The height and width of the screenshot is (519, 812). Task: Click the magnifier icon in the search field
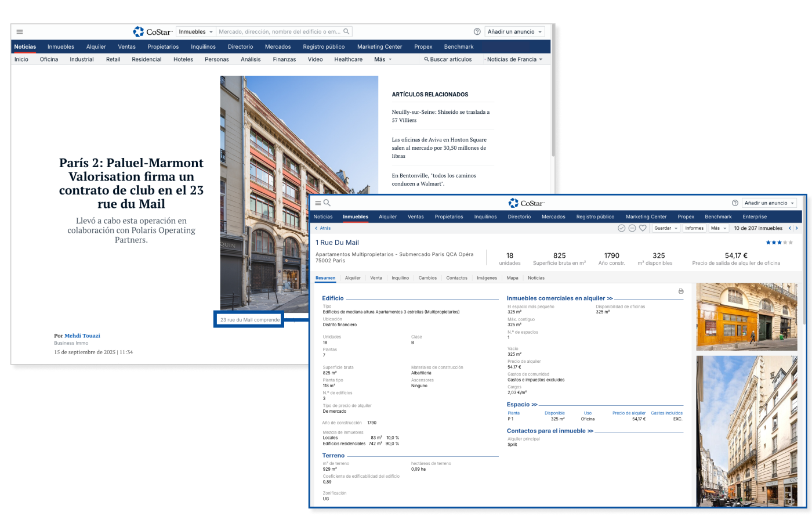(x=346, y=32)
